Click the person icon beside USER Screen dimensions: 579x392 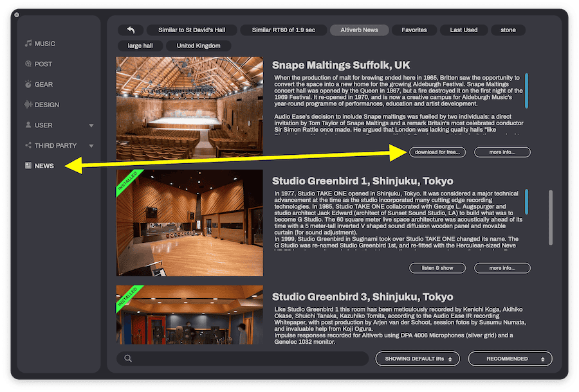click(x=28, y=125)
